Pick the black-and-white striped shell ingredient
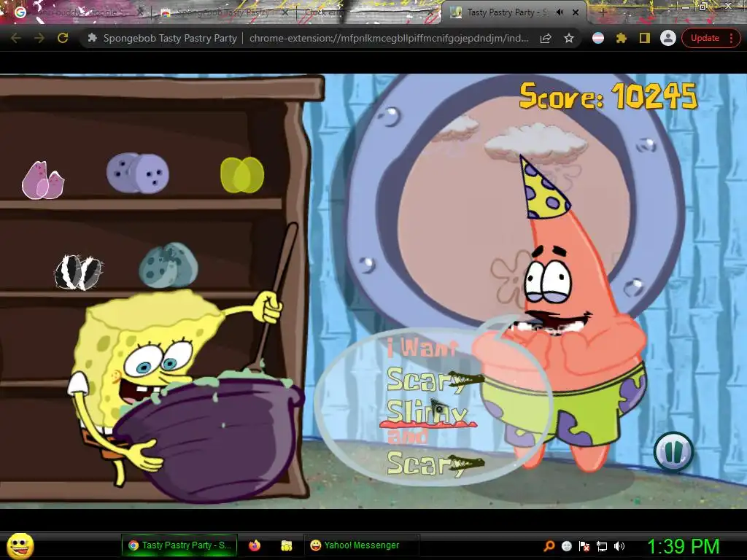 pos(79,273)
